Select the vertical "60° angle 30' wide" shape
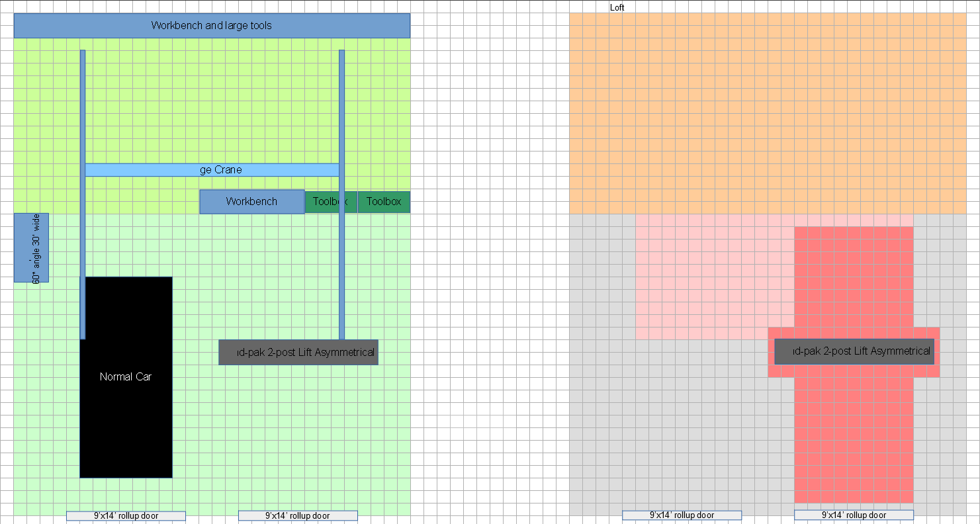Image resolution: width=980 pixels, height=524 pixels. pyautogui.click(x=31, y=247)
